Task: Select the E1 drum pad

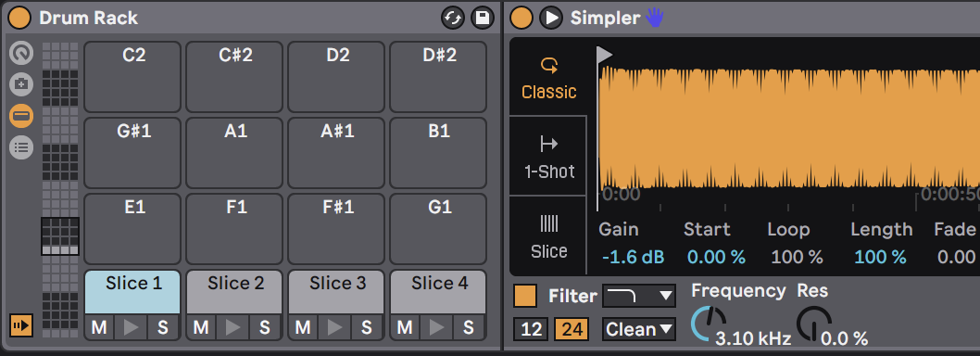Action: pyautogui.click(x=132, y=229)
